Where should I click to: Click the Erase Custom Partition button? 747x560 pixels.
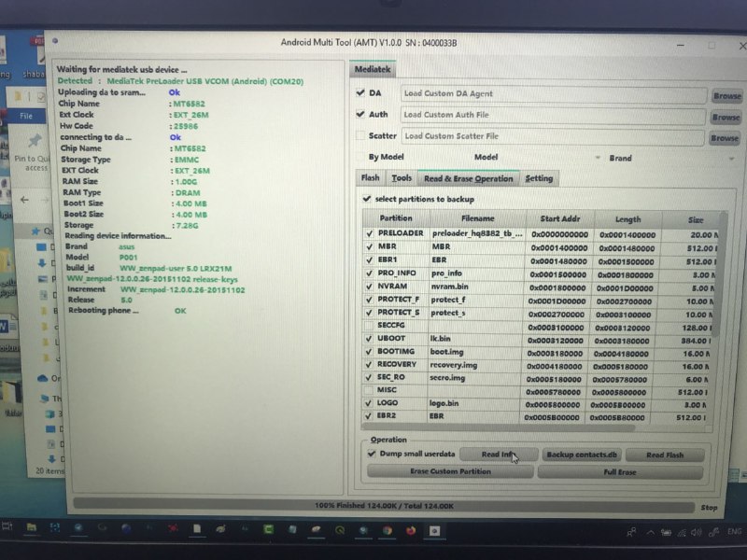[450, 471]
